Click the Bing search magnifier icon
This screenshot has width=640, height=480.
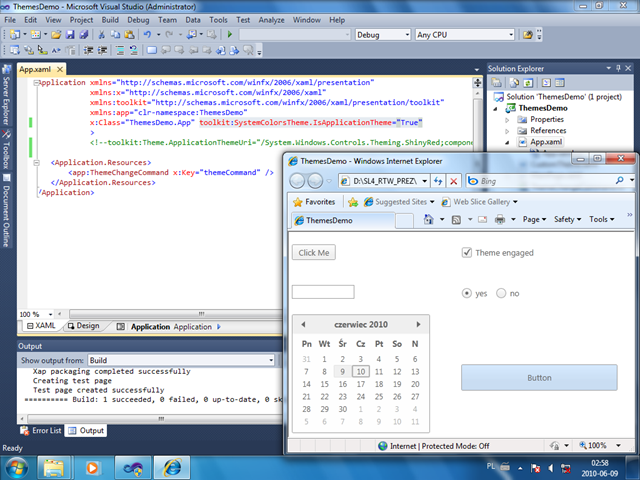(x=620, y=180)
